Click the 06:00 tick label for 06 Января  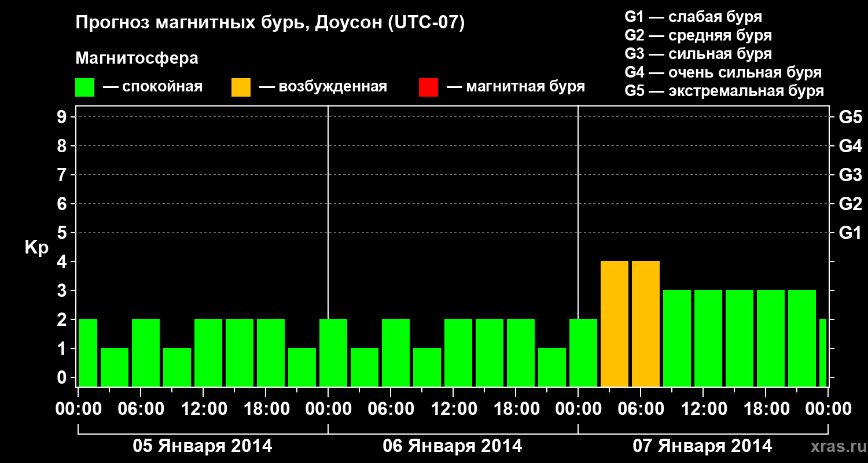coord(391,409)
